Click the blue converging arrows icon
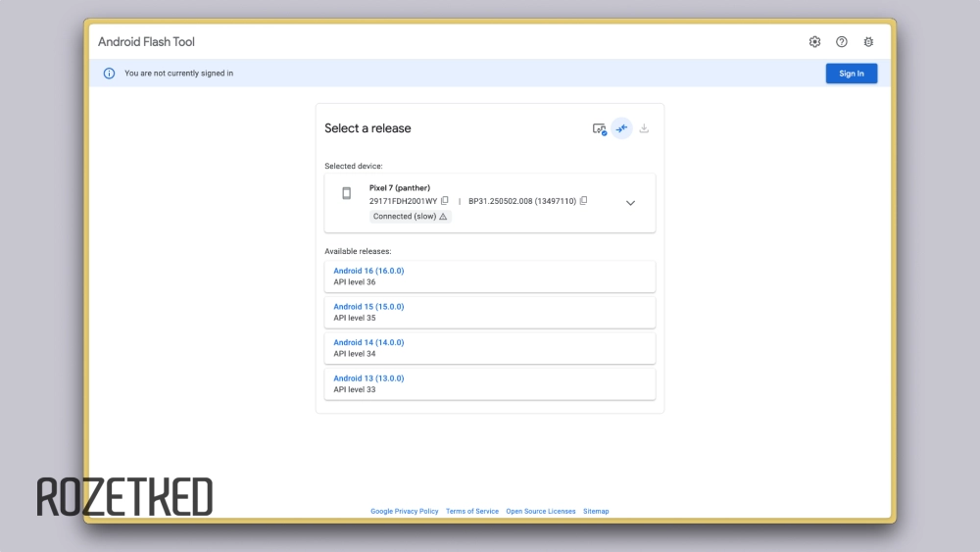 tap(621, 128)
